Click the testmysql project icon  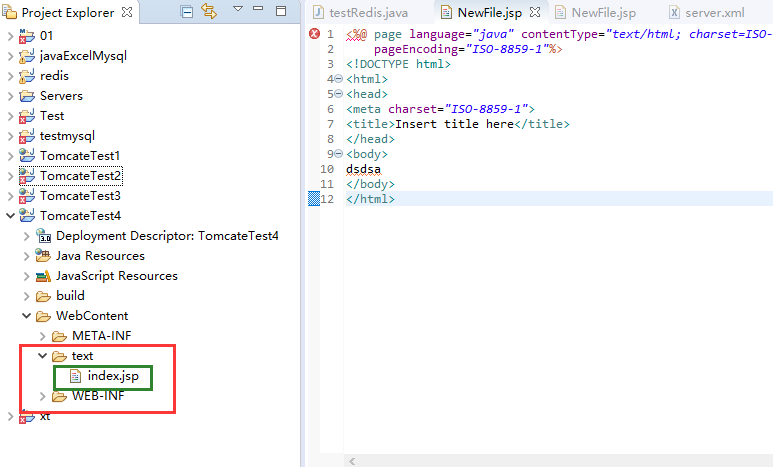(x=27, y=136)
